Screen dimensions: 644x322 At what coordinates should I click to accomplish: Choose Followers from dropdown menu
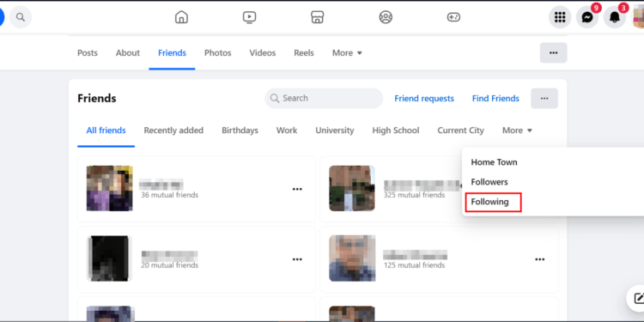pyautogui.click(x=489, y=182)
